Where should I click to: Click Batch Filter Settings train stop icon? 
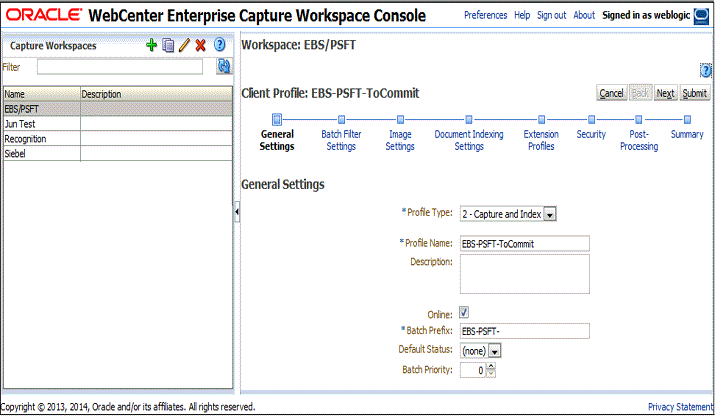[x=341, y=120]
